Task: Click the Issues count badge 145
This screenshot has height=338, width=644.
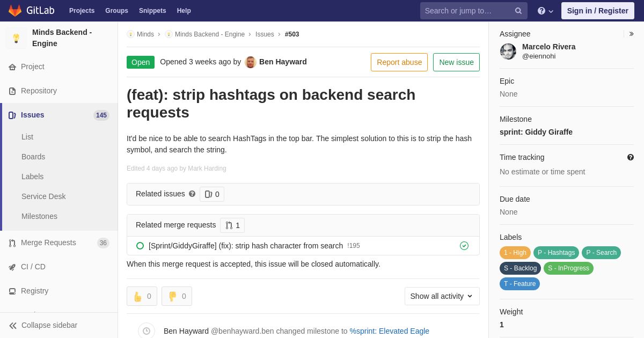Action: (x=101, y=115)
